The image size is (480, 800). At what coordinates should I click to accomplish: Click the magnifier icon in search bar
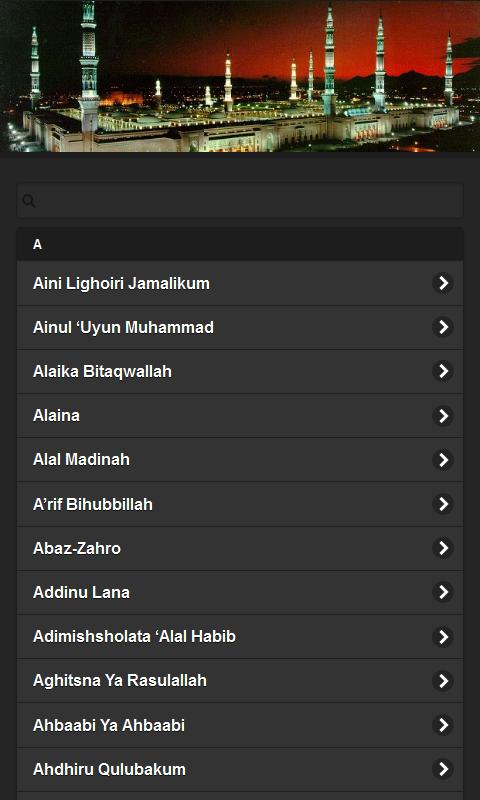click(29, 201)
